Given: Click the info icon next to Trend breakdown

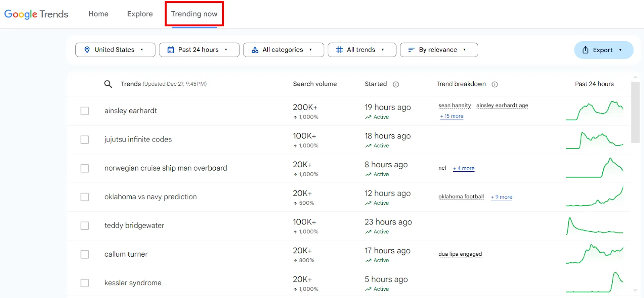Looking at the screenshot, I should (x=495, y=84).
